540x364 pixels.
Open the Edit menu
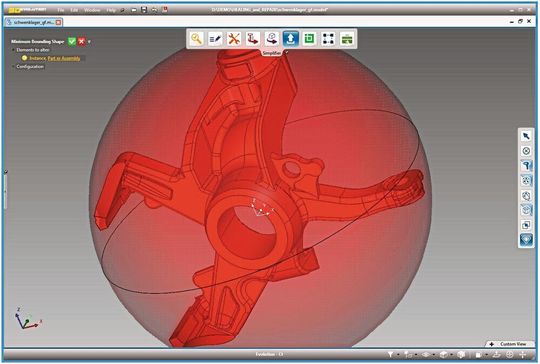(x=74, y=10)
